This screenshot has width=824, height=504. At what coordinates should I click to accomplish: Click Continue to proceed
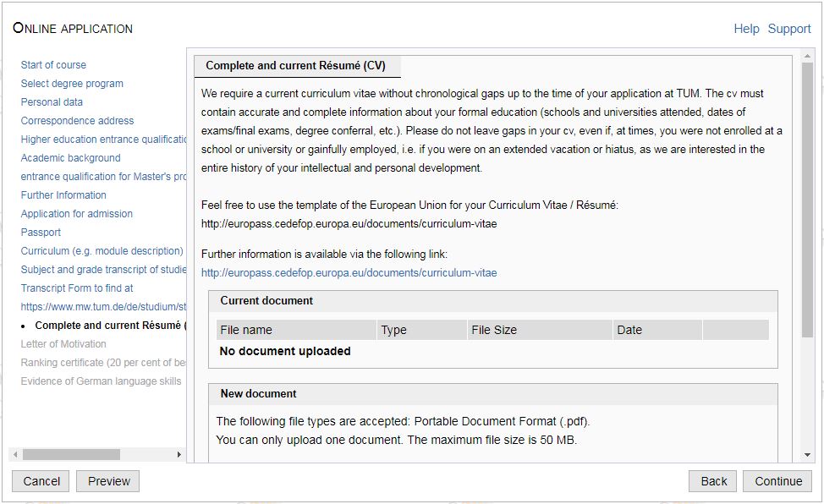click(x=777, y=481)
